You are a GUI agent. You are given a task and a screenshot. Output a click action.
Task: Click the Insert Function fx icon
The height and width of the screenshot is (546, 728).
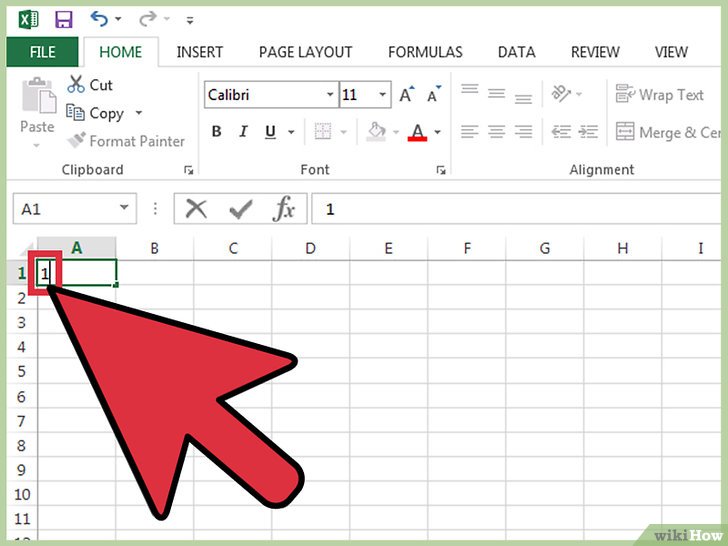click(x=284, y=208)
